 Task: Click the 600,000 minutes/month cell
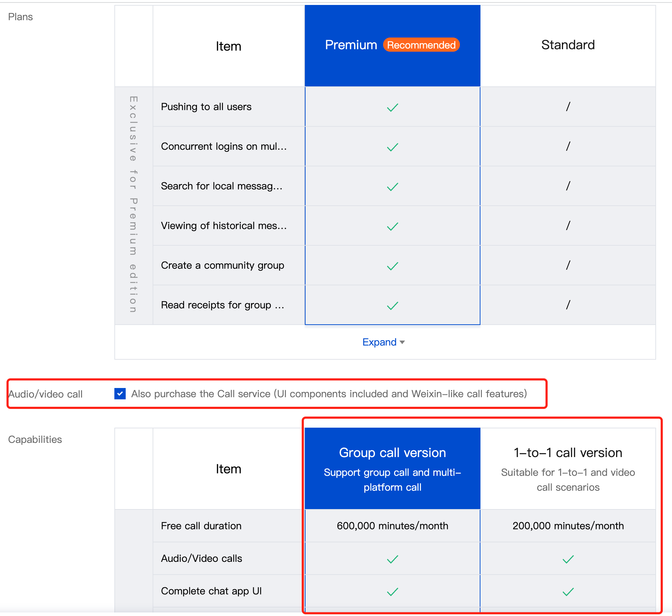(392, 526)
